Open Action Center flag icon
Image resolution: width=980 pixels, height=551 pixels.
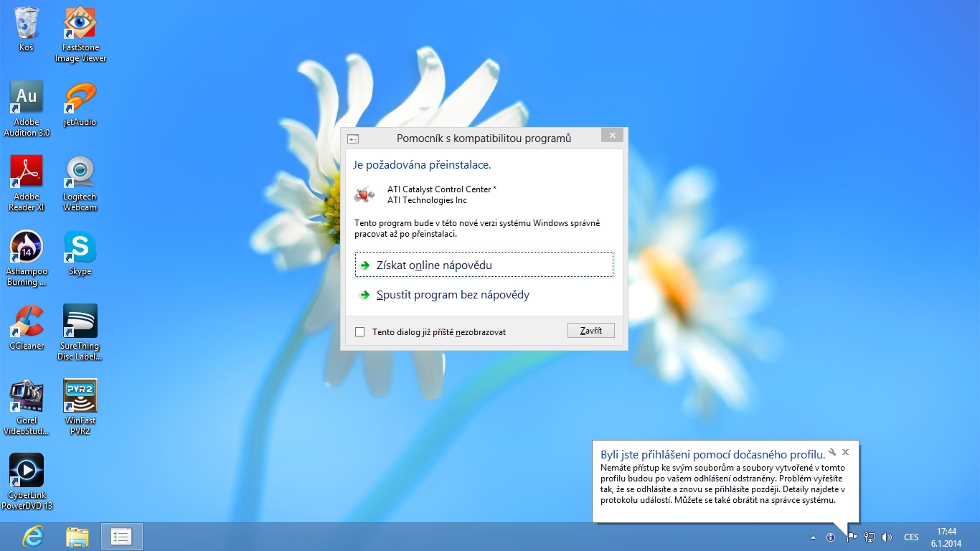[852, 537]
